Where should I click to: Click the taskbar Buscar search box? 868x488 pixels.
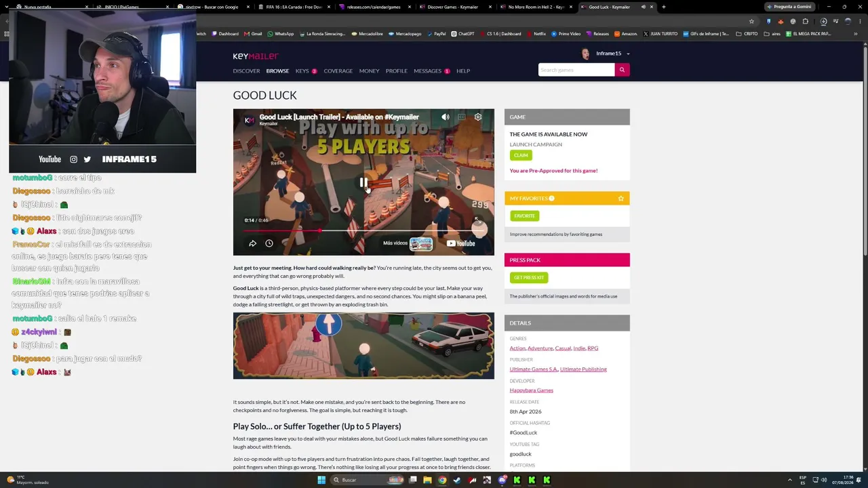pos(368,480)
